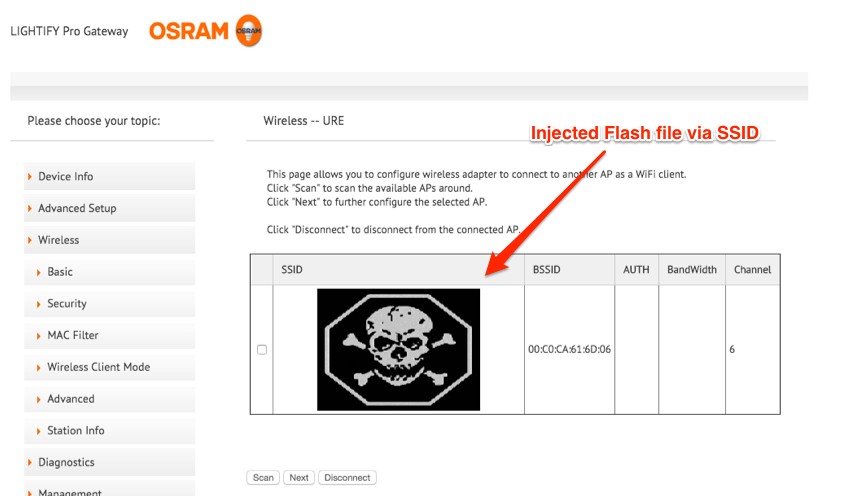Screen dimensions: 848x496
Task: Expand the Device Info arrow
Action: (x=30, y=176)
